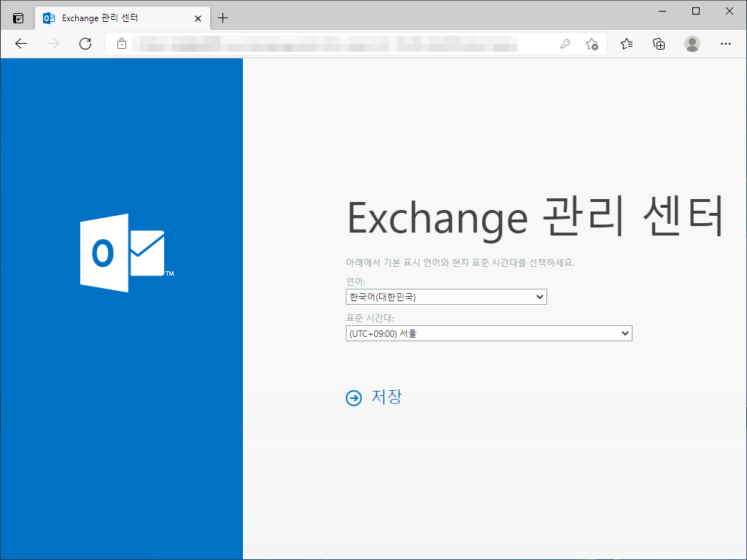Click the 표준 시간대: label
Viewport: 747px width, 560px height.
pos(370,318)
